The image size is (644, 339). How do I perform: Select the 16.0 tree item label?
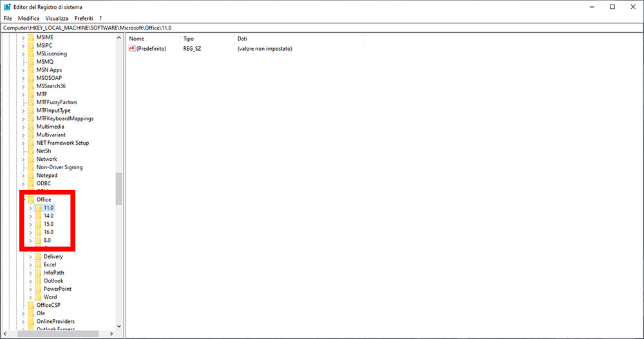[48, 232]
